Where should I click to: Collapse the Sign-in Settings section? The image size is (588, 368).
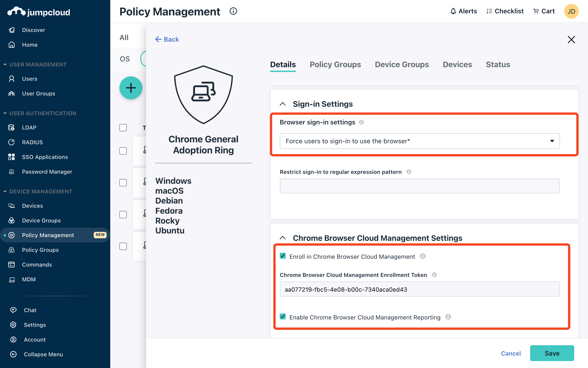coord(283,104)
